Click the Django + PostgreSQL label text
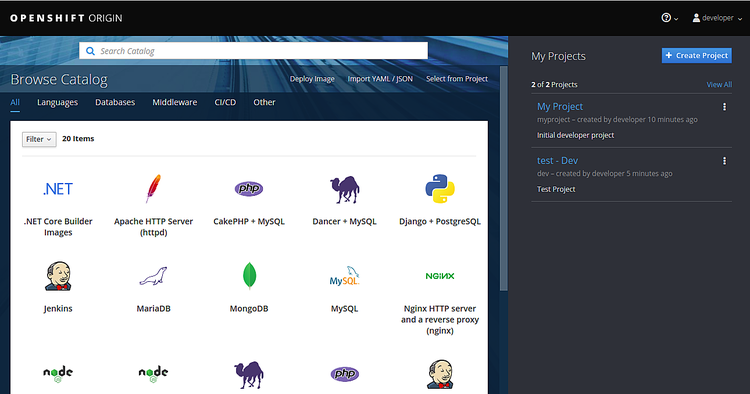The width and height of the screenshot is (750, 394). tap(440, 221)
